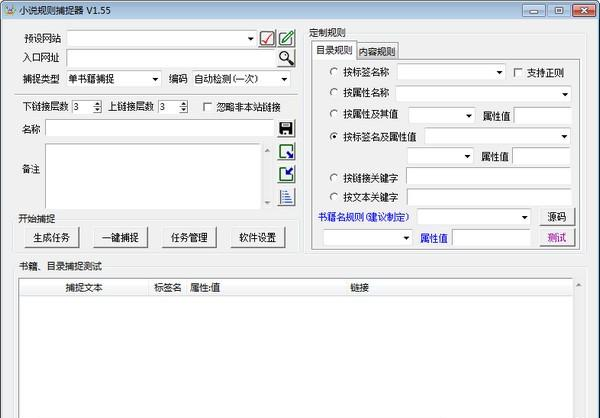
Task: Open attribute dropdown left of blue 属性值
Action: (406, 238)
